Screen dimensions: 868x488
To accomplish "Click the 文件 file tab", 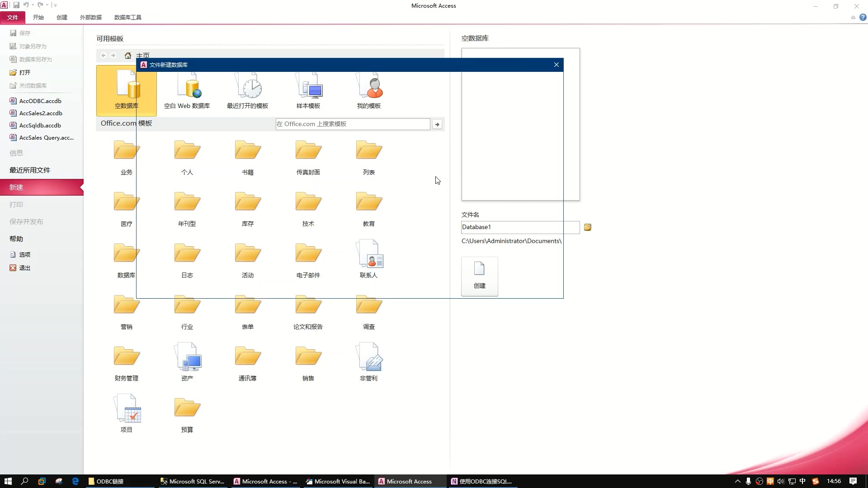I will (13, 17).
